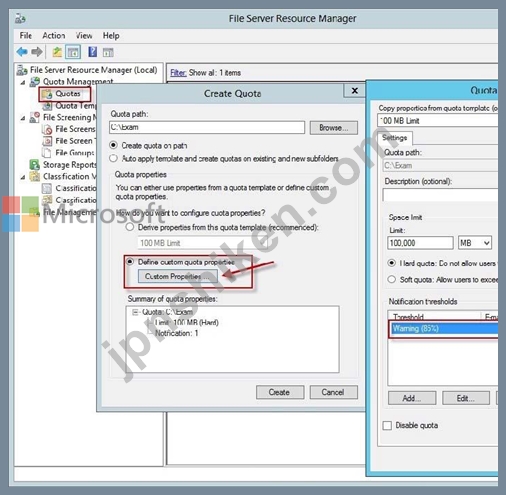Click the Forward arrow toolbar icon

[37, 52]
